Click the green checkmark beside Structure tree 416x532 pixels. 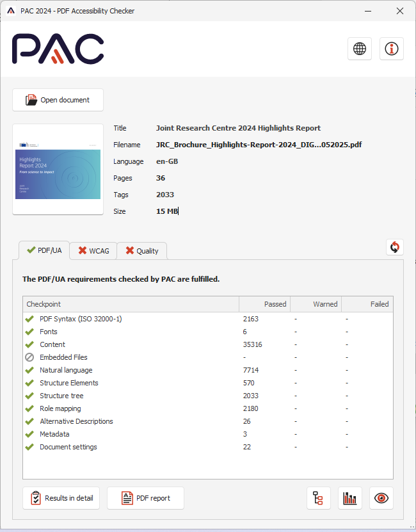tap(29, 396)
